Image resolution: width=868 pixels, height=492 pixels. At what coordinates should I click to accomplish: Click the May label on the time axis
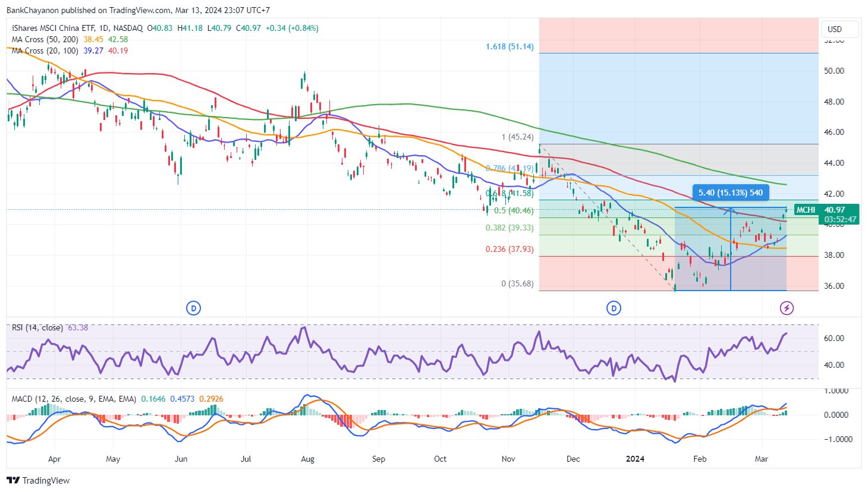coord(113,459)
